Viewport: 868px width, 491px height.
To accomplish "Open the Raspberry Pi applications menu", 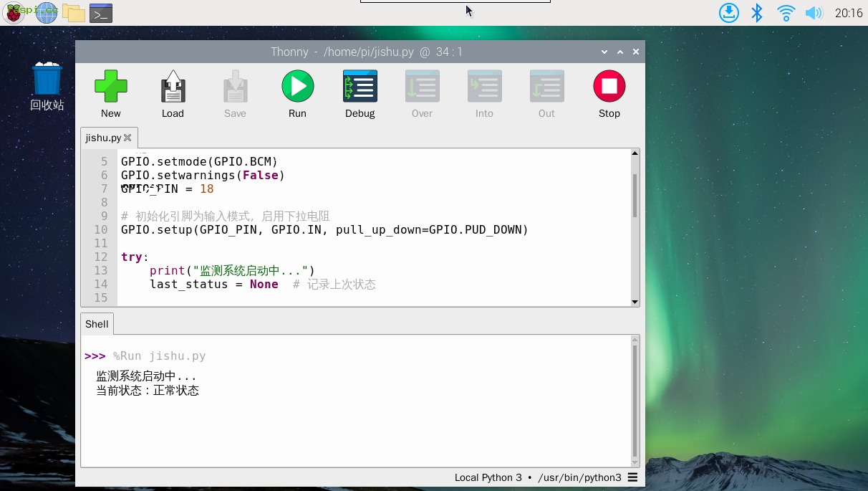I will click(14, 12).
